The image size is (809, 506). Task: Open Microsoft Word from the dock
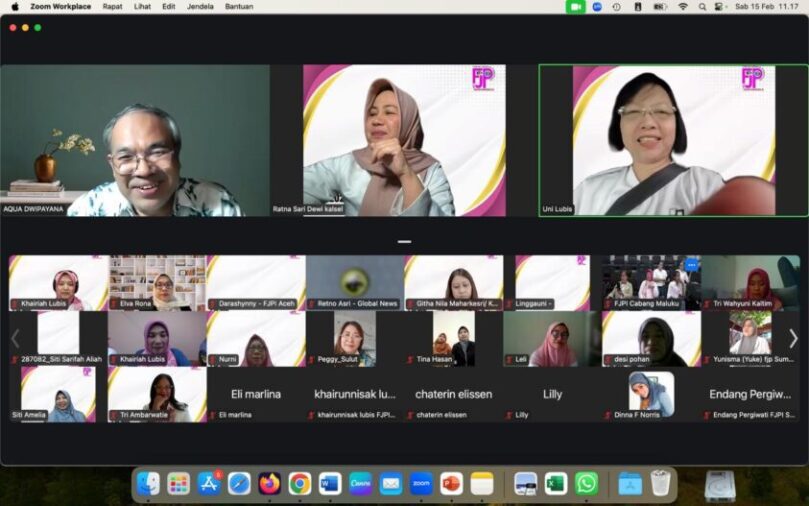[330, 484]
